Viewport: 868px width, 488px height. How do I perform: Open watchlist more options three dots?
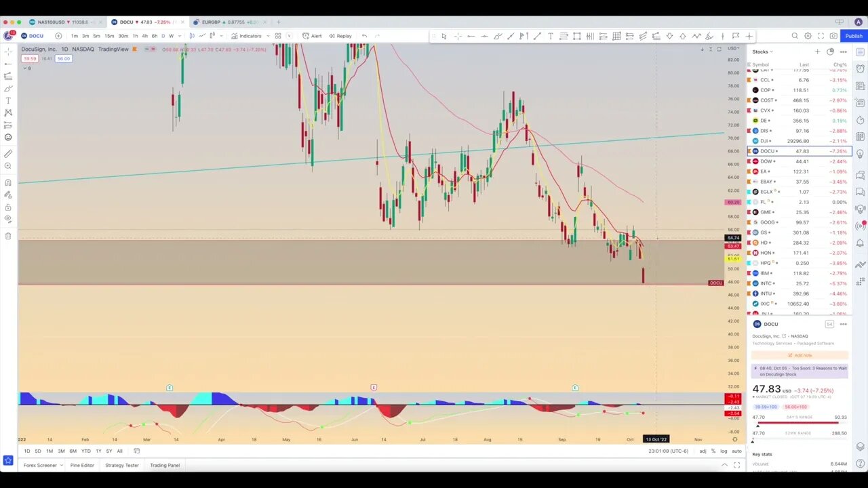coord(843,52)
